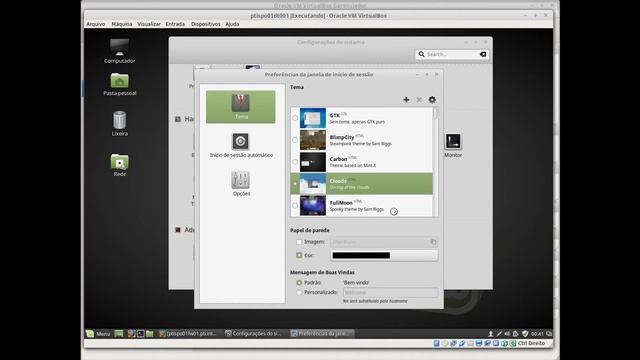
Task: Switch to ptispo01fw01 taskbar window
Action: [x=188, y=334]
